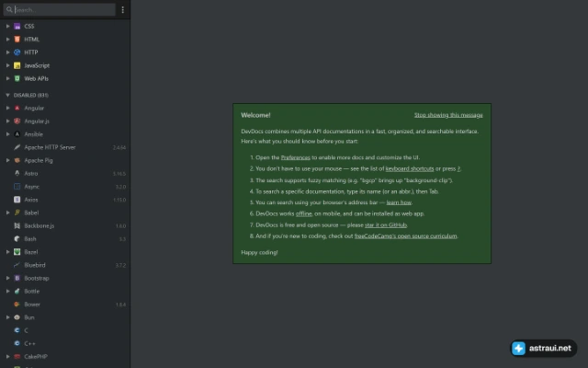Click the Bluebird icon
The width and height of the screenshot is (588, 368).
17,265
